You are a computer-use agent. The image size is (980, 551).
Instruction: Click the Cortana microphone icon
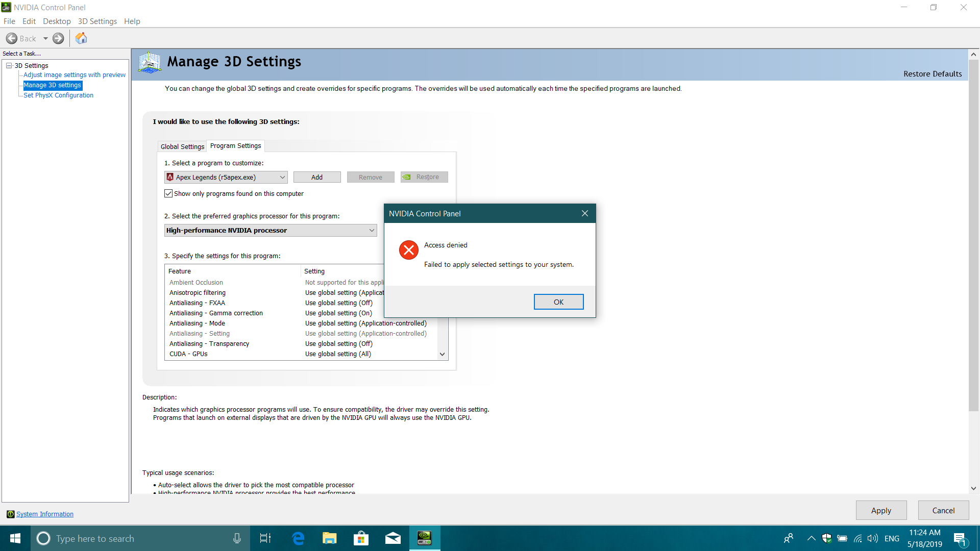(237, 538)
